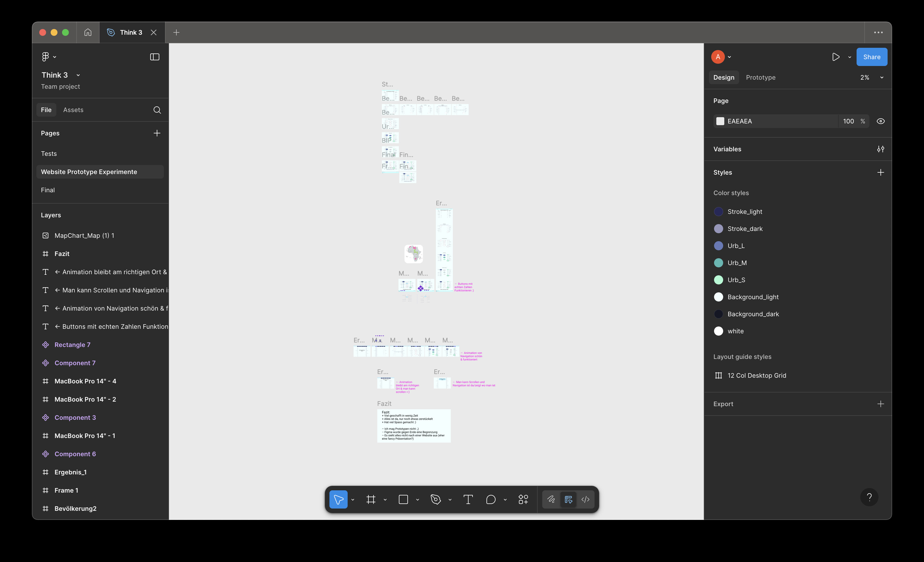Select Website Prototype Experimente page

tap(100, 172)
